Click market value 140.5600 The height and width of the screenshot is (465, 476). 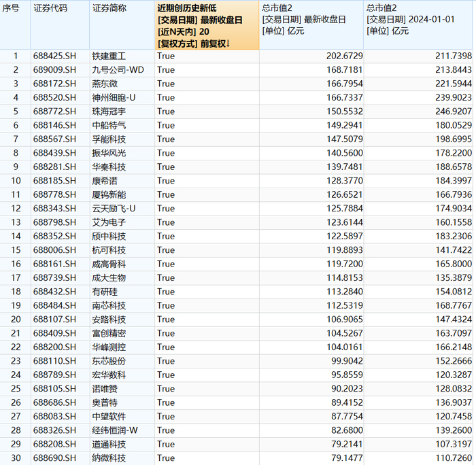(x=345, y=153)
